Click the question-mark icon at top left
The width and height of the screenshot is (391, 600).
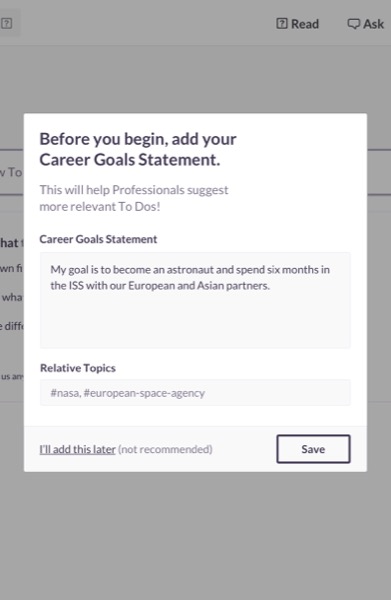(x=7, y=23)
